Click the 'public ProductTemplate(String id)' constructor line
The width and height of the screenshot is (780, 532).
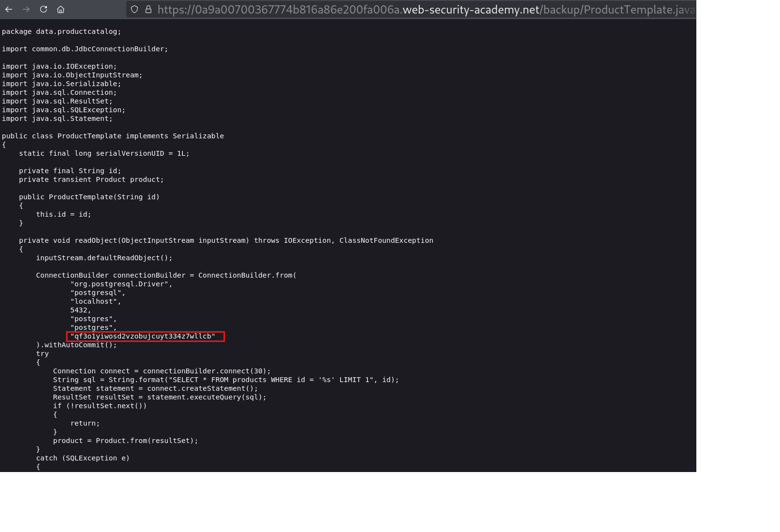pyautogui.click(x=89, y=197)
